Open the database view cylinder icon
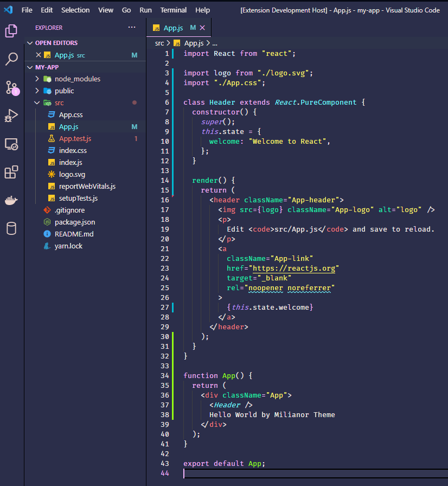 click(x=11, y=229)
